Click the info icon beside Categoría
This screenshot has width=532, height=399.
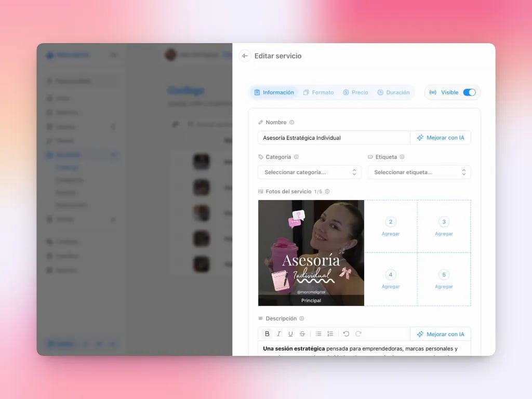[x=296, y=157]
